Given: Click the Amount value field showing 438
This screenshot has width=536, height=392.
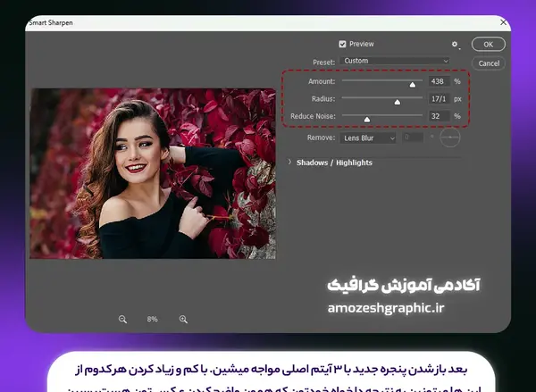Looking at the screenshot, I should point(440,81).
